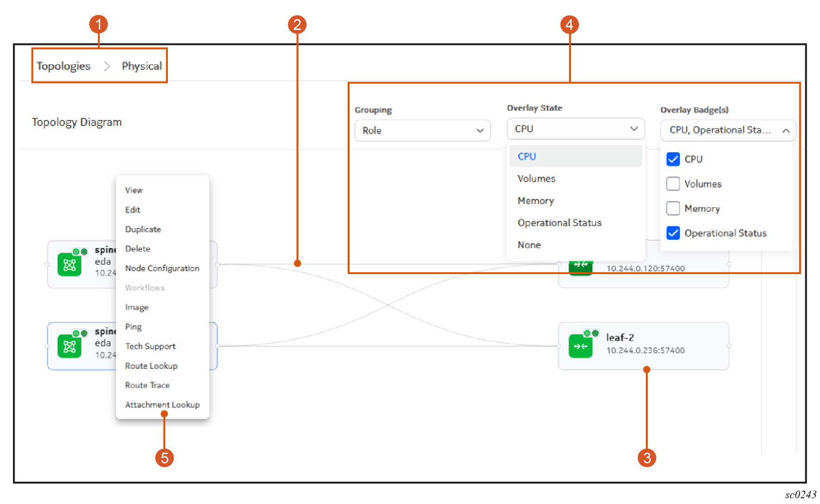Select Operational Status overlay state option

point(575,223)
